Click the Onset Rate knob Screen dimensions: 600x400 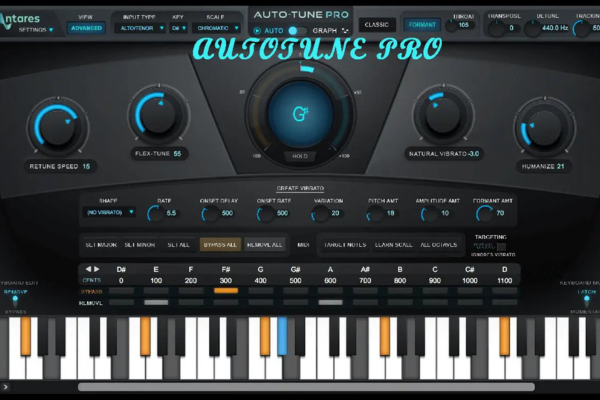(265, 214)
